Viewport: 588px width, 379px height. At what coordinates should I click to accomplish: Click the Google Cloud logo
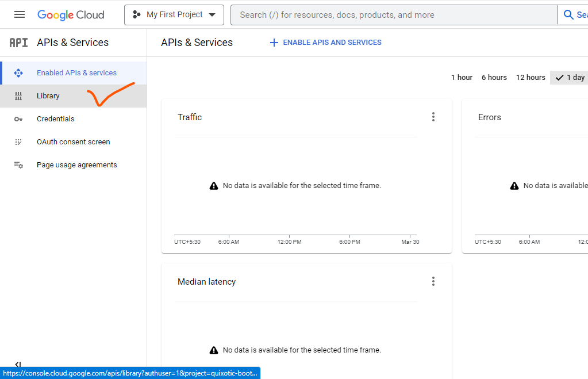71,15
